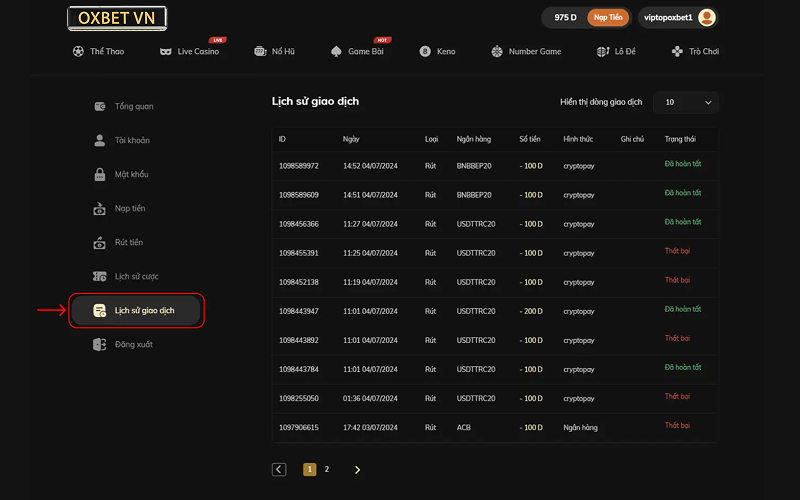This screenshot has width=800, height=500.
Task: Go to previous page with left chevron
Action: click(x=279, y=469)
